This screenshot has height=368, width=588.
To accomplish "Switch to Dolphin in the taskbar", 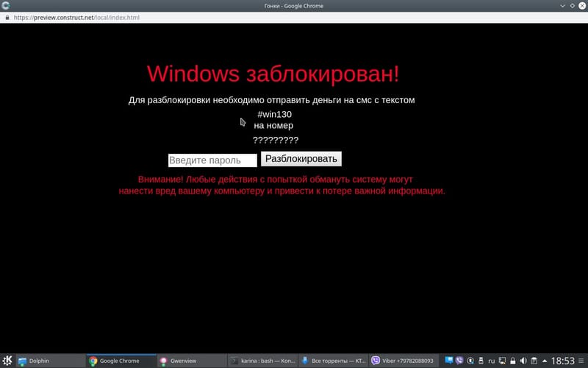I will coord(50,361).
